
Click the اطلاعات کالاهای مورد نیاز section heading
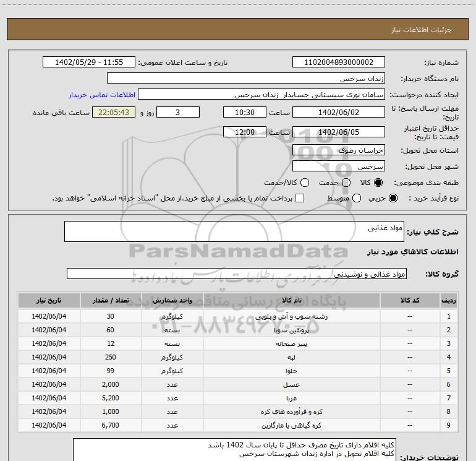tap(413, 252)
